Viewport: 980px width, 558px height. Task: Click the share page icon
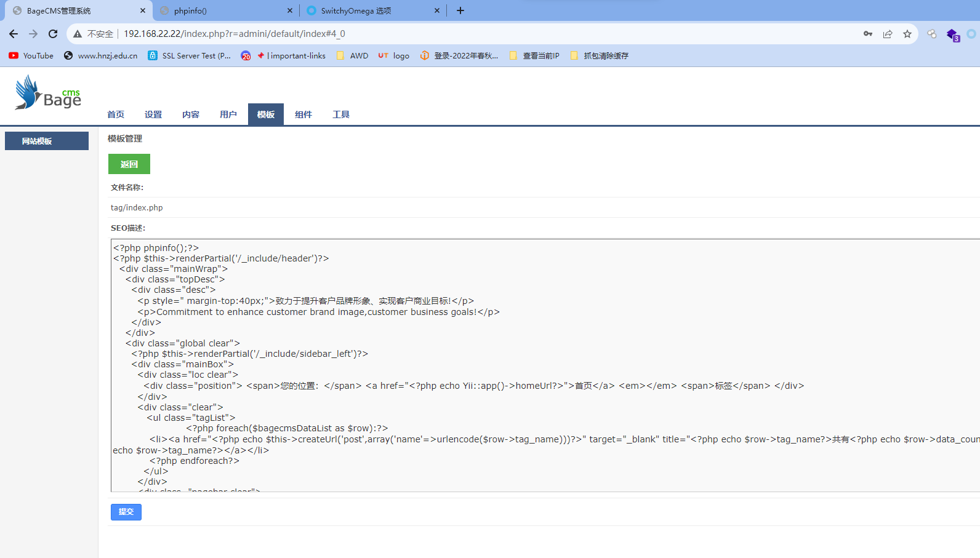888,34
